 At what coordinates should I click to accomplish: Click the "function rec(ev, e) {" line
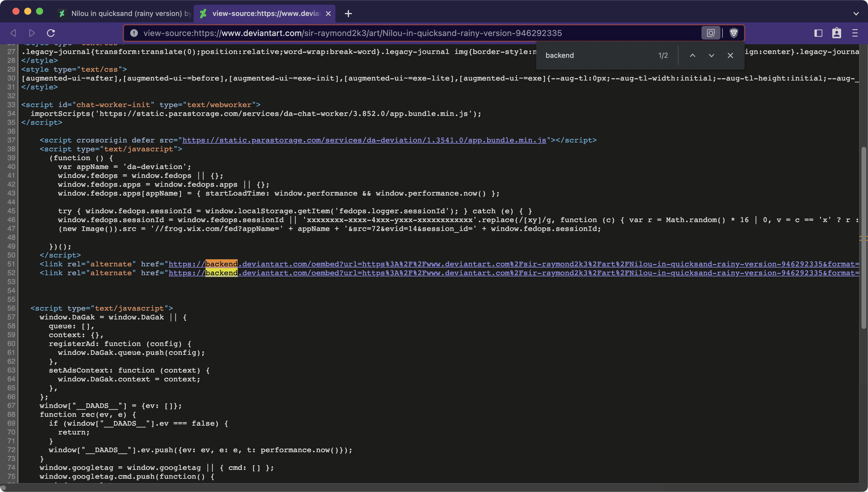pyautogui.click(x=88, y=414)
